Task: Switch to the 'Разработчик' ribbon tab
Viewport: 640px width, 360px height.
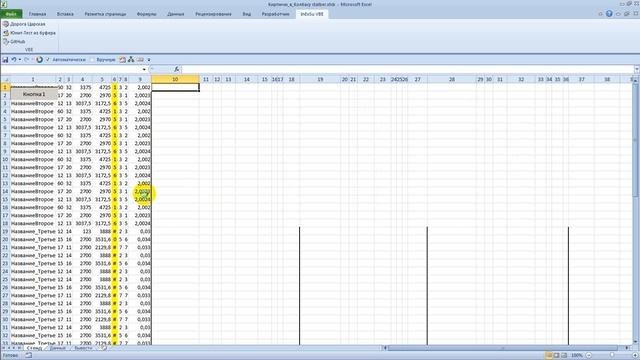Action: pos(276,14)
